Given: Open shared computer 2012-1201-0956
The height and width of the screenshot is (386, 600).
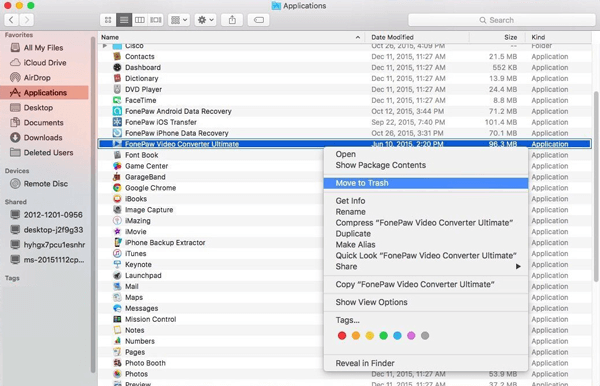Looking at the screenshot, I should point(44,215).
